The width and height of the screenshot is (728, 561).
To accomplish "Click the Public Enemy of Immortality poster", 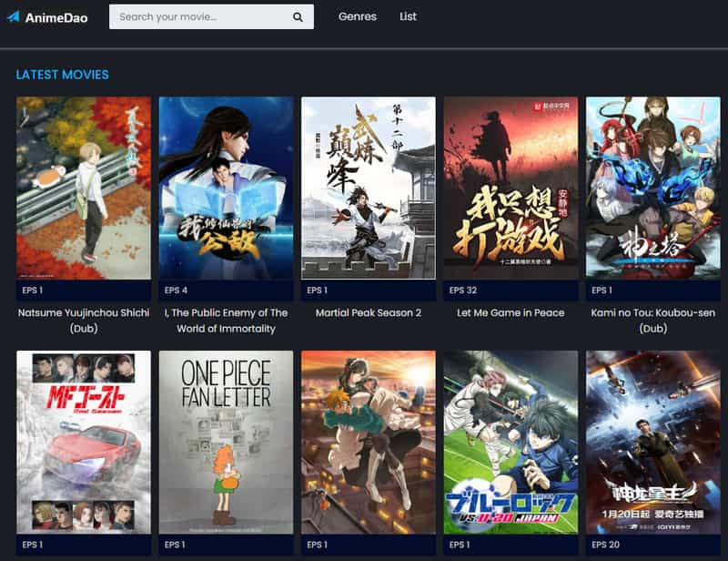I will (x=224, y=187).
